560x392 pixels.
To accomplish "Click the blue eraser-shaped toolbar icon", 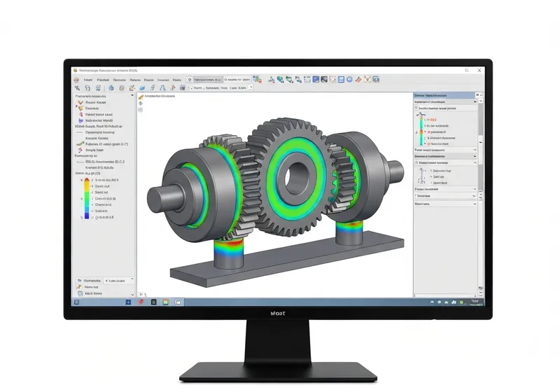I will coord(142,87).
